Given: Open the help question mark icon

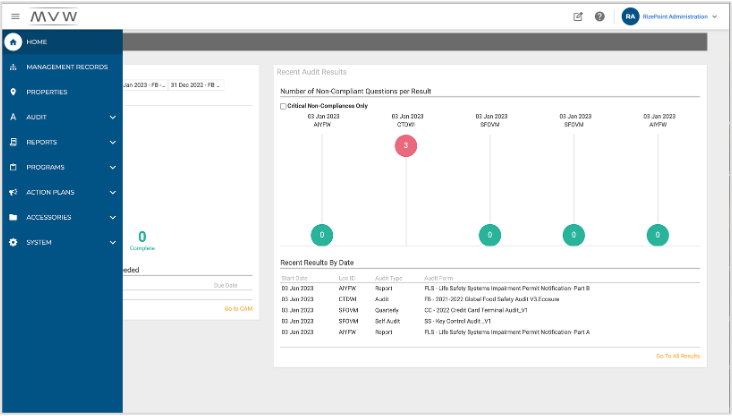Looking at the screenshot, I should [600, 16].
